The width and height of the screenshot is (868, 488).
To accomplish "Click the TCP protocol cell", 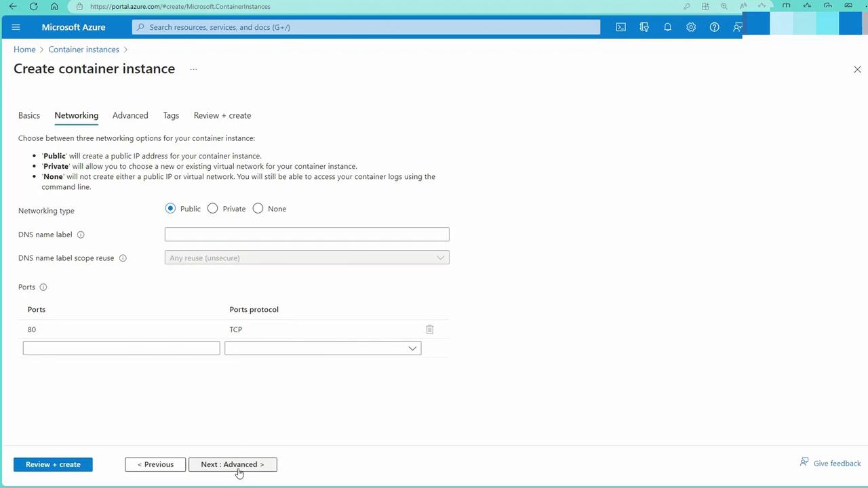I will [x=236, y=329].
